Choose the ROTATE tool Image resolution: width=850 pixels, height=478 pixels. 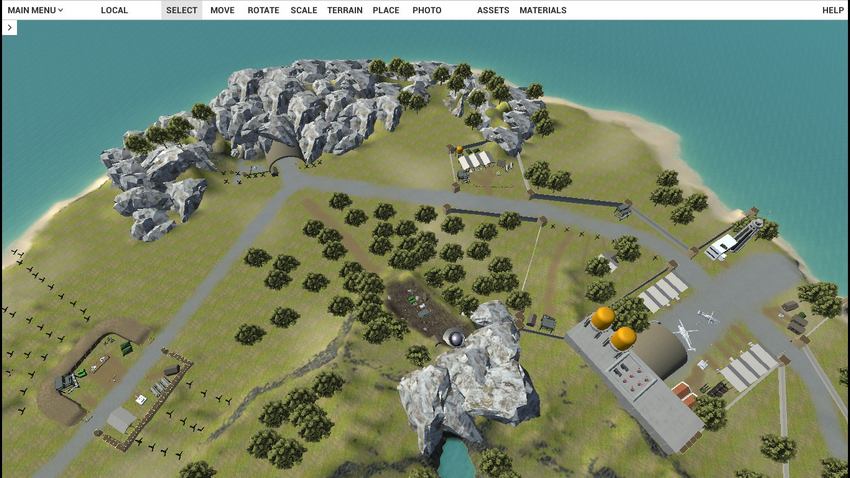point(263,10)
